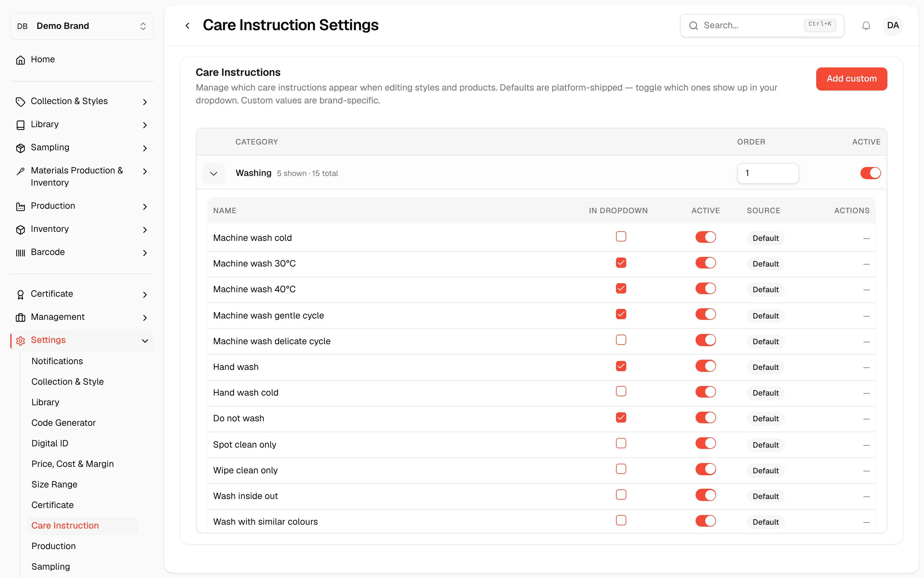
Task: Toggle Active switch for the Washing category
Action: pyautogui.click(x=870, y=173)
